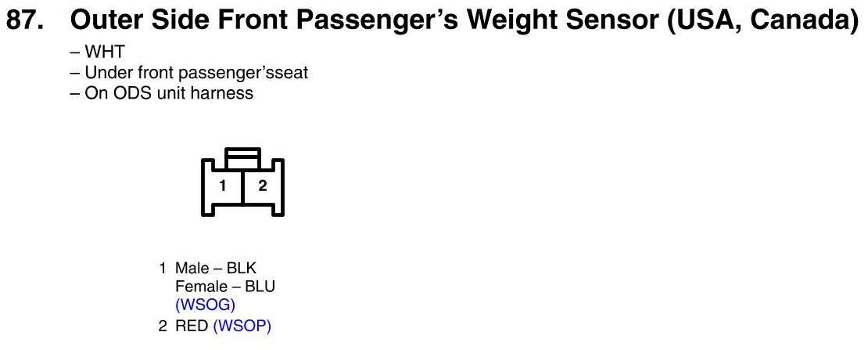The height and width of the screenshot is (350, 868).
Task: Select pin 2 cavity in connector diagram
Action: 263,186
